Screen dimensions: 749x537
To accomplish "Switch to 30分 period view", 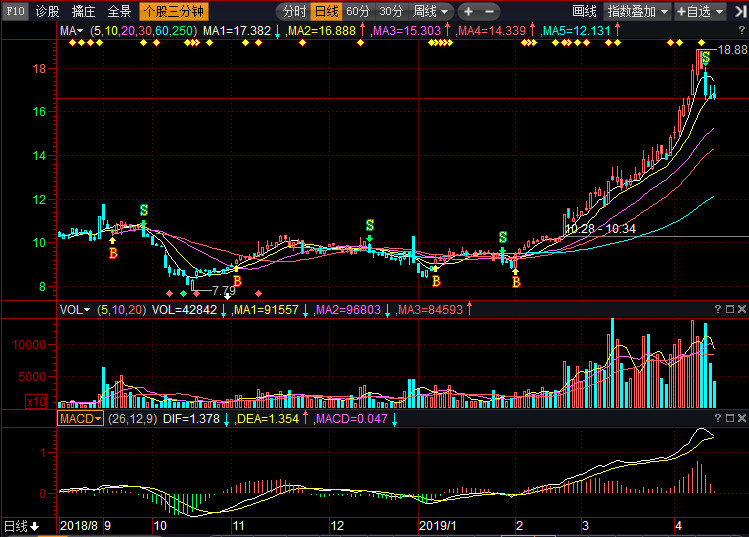I will click(x=391, y=11).
